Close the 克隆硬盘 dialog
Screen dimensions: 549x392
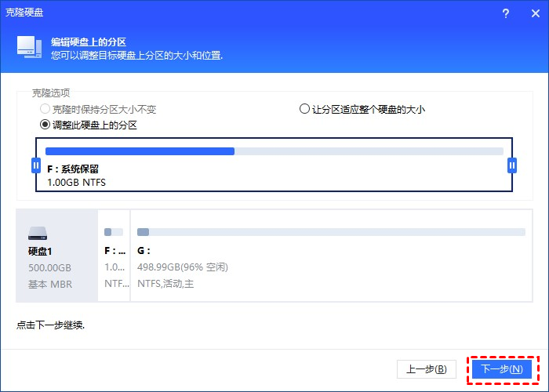tap(532, 13)
